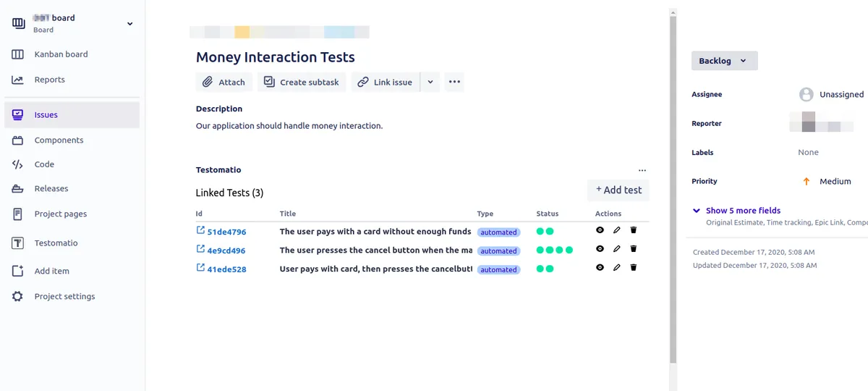Click the board logo icon at top

[x=19, y=23]
